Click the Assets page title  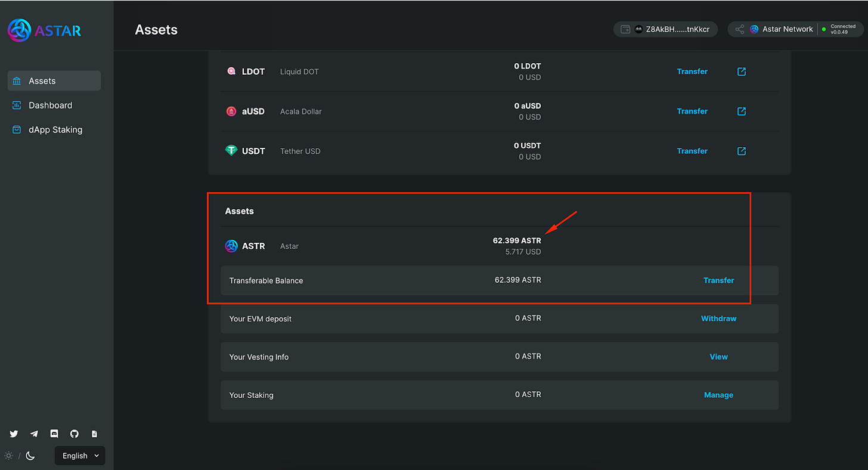coord(156,29)
